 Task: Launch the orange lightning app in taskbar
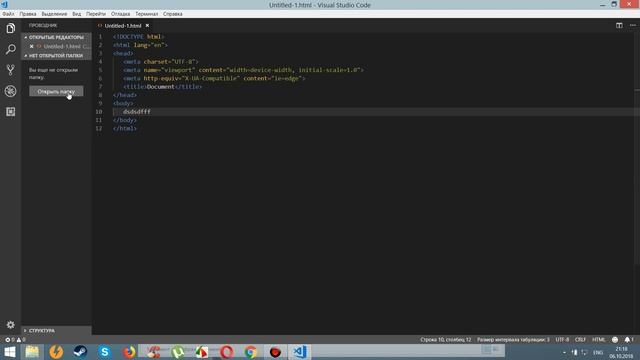pos(56,352)
